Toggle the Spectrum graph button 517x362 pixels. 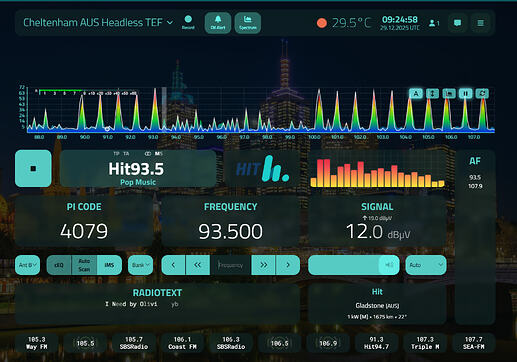248,23
